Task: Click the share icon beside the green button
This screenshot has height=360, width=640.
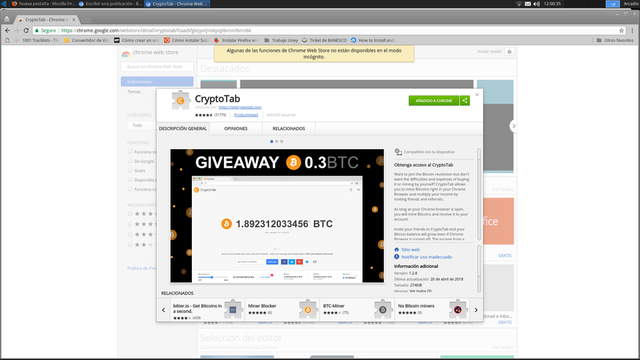Action: click(x=464, y=100)
